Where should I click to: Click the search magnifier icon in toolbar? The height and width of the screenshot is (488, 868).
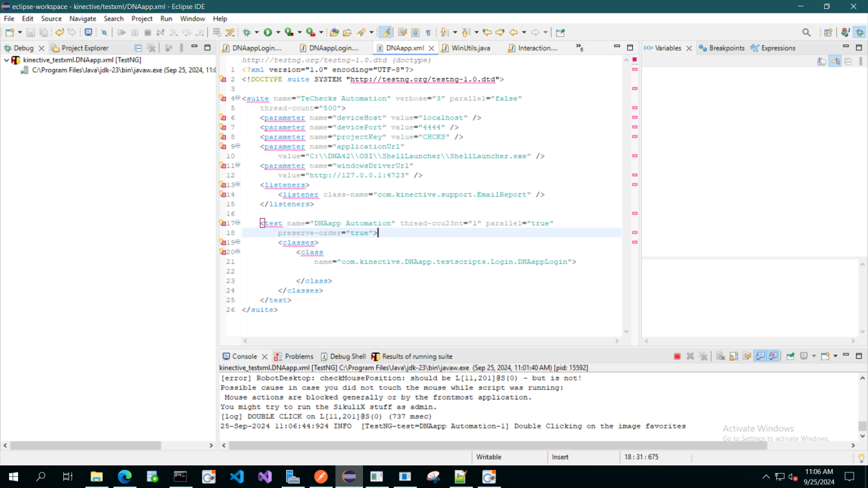point(806,32)
